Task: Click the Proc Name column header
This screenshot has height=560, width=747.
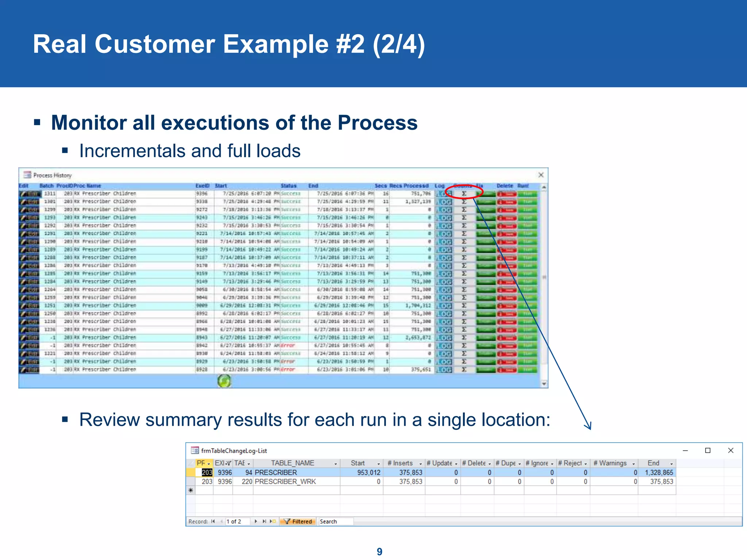Action: click(x=87, y=186)
